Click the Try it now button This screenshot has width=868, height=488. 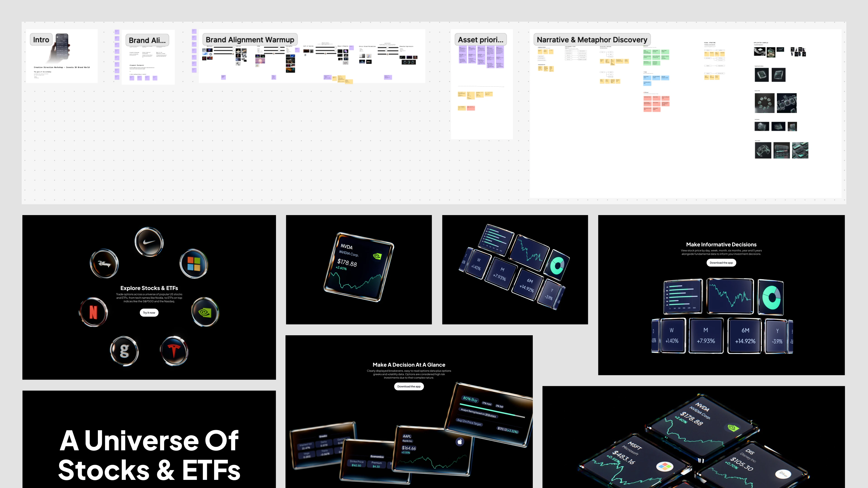click(149, 312)
